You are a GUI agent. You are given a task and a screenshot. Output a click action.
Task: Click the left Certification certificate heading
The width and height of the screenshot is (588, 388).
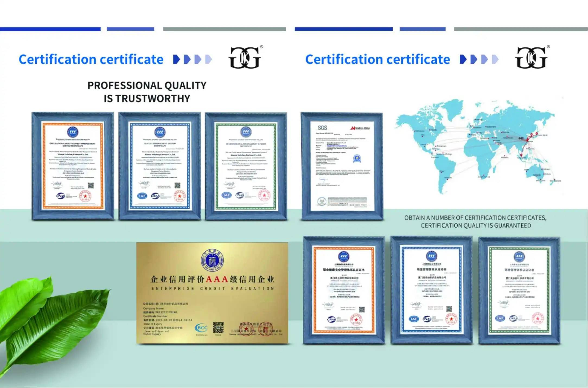(91, 59)
